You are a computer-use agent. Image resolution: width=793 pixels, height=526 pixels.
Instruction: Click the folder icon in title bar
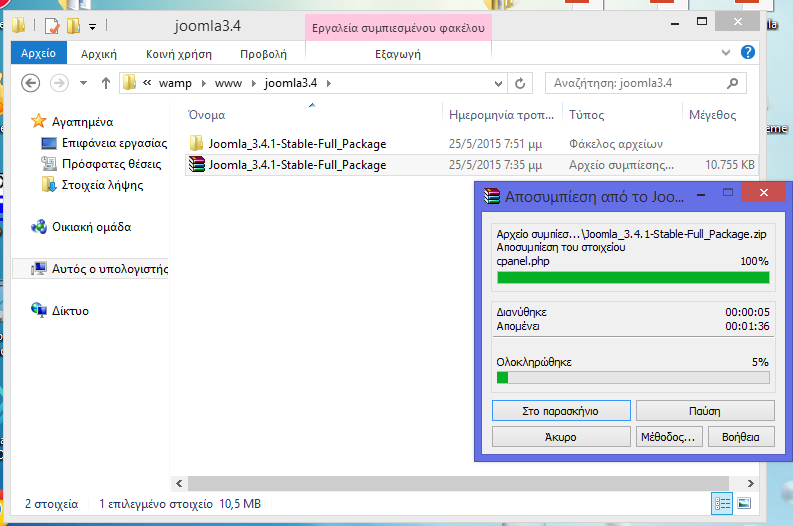tap(19, 25)
